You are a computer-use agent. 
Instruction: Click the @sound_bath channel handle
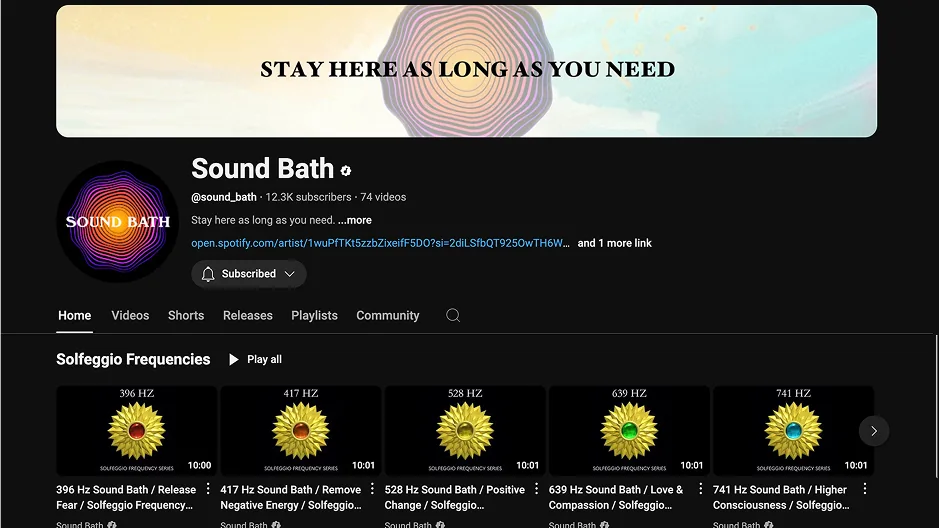[224, 197]
